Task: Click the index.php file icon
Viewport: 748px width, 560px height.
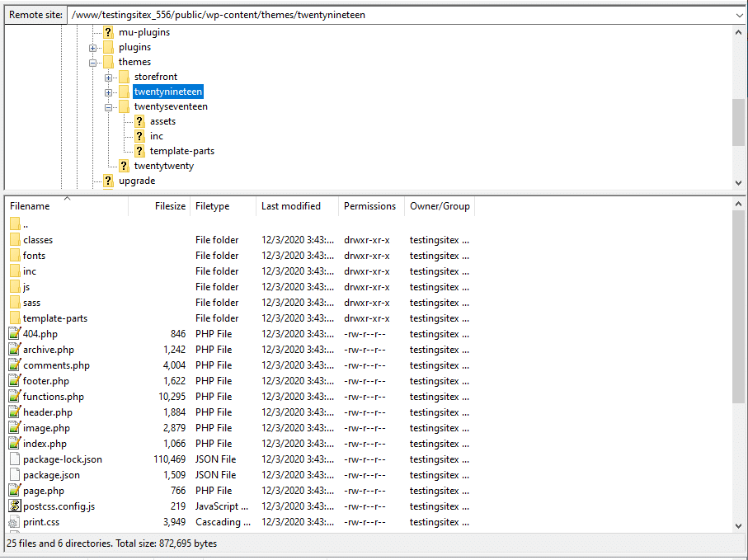Action: [15, 443]
